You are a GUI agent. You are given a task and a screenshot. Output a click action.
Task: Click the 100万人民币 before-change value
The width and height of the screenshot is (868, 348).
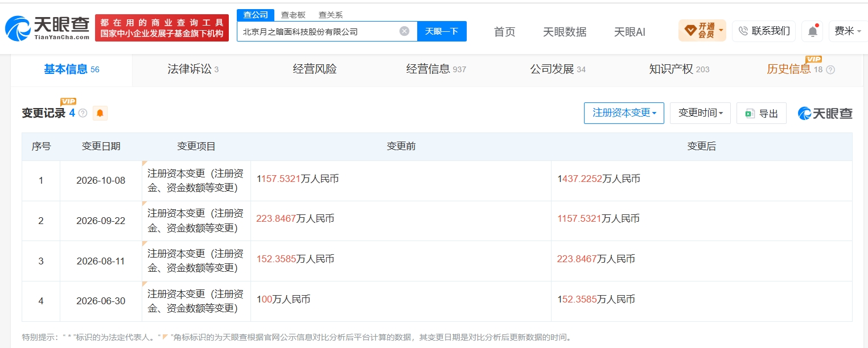point(283,299)
